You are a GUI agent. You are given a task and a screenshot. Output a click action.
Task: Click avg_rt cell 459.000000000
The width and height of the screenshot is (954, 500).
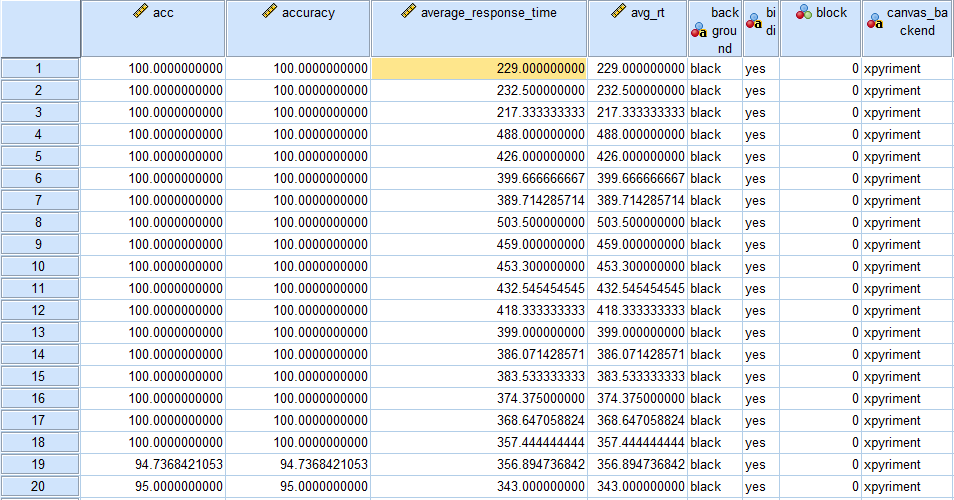click(x=638, y=245)
